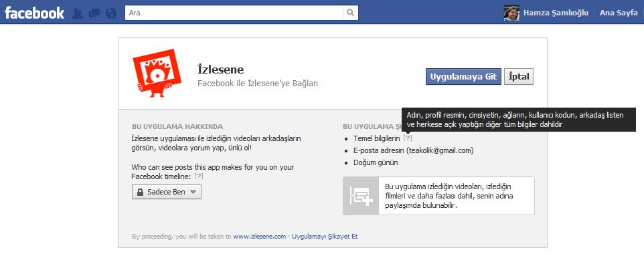
Task: Open the www.izlesene.com link
Action: tap(259, 237)
